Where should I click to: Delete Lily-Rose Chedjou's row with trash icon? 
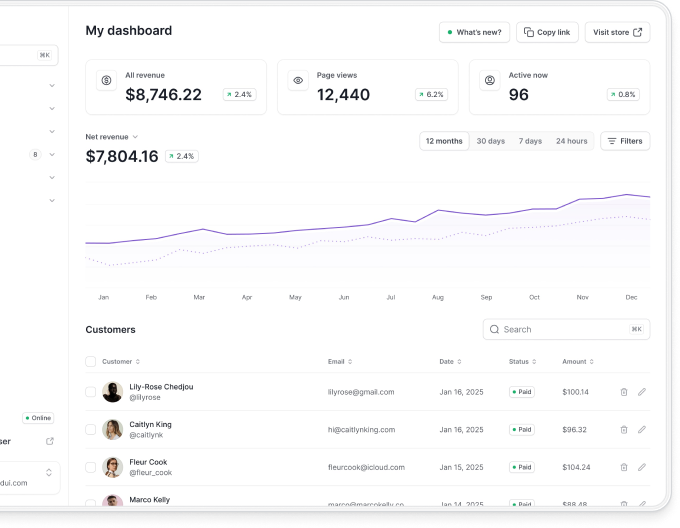click(x=624, y=392)
